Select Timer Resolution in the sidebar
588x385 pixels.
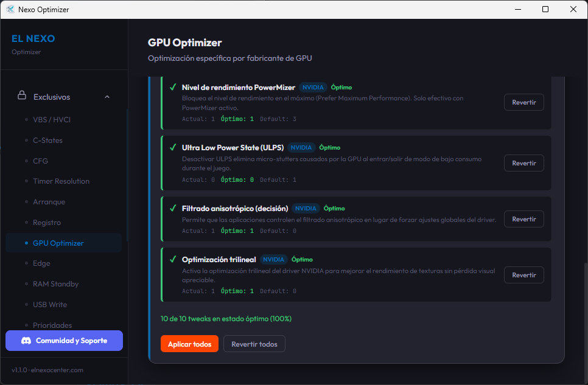[61, 181]
